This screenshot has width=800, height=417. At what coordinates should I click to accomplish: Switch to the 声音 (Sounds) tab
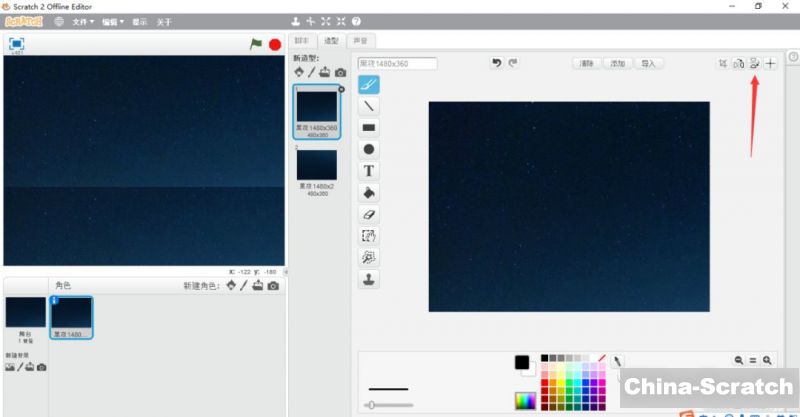pyautogui.click(x=359, y=41)
